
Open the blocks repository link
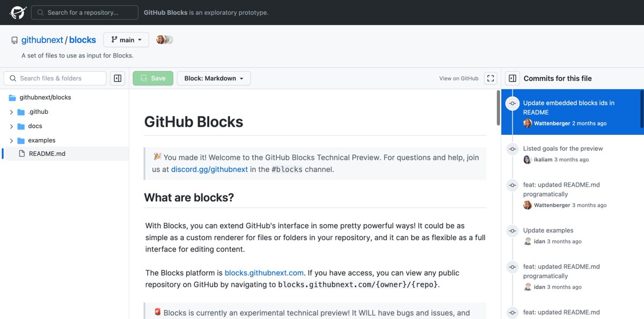coord(83,40)
